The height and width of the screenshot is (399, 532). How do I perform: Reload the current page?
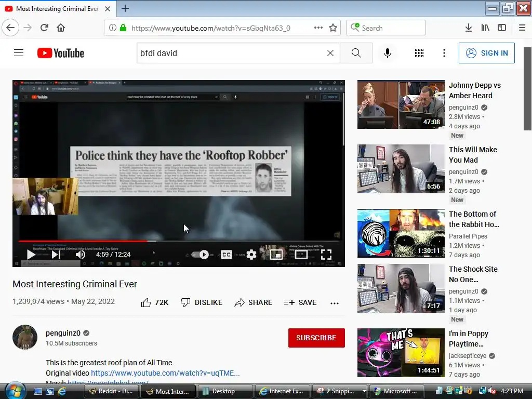coord(44,28)
